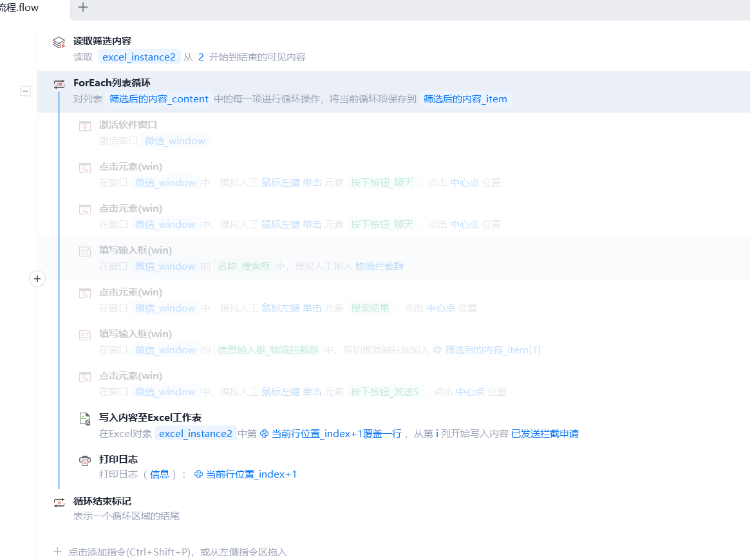Viewport: 750px width, 560px height.
Task: Click the 微信_window tag in 激活窗口 step
Action: click(x=175, y=140)
